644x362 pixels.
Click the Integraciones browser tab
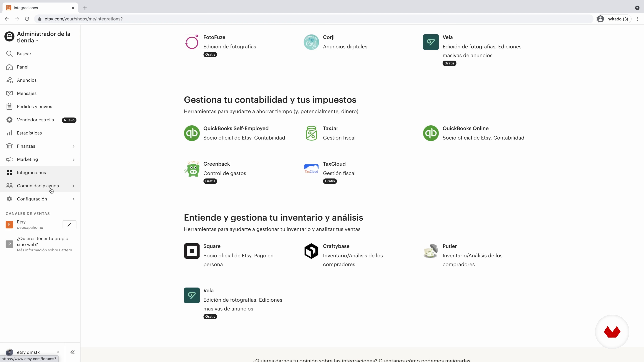40,8
